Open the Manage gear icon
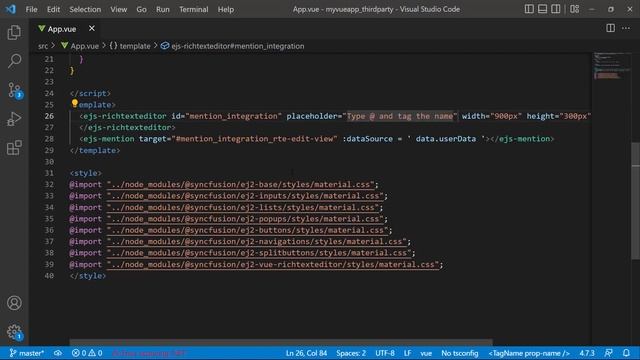The height and width of the screenshot is (360, 640). pos(14,332)
